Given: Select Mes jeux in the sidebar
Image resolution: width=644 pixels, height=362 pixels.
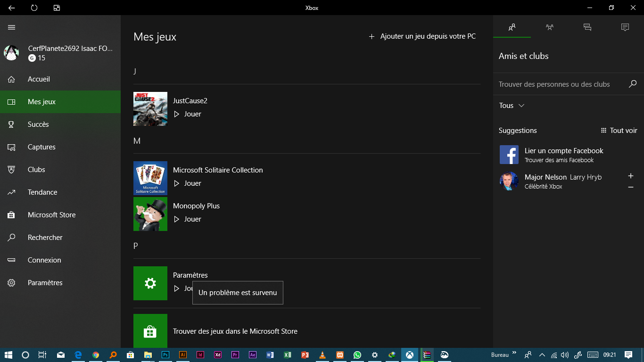Looking at the screenshot, I should coord(60,102).
